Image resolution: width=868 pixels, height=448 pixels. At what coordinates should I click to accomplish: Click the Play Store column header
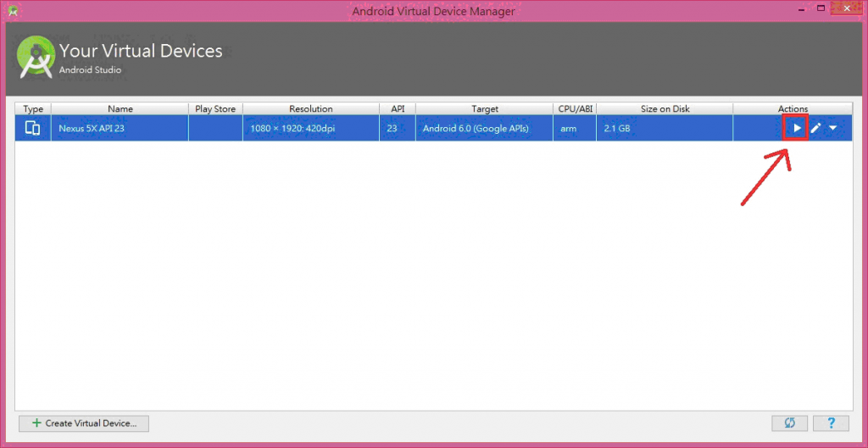215,109
